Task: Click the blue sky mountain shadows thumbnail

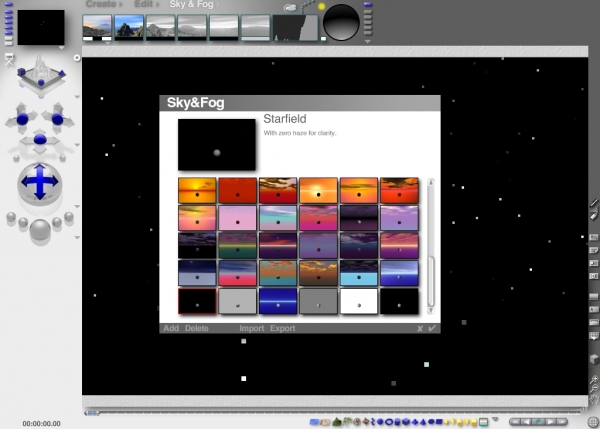Action: pyautogui.click(x=129, y=27)
